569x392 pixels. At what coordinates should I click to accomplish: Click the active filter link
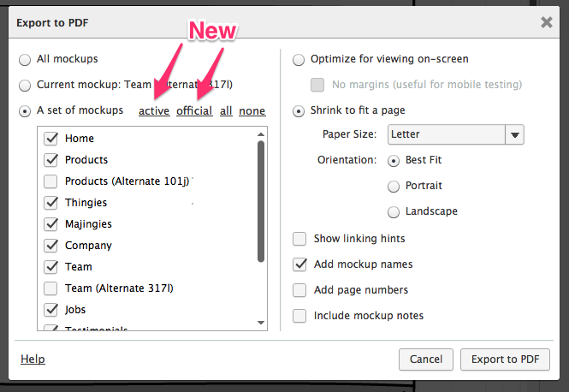pos(154,111)
